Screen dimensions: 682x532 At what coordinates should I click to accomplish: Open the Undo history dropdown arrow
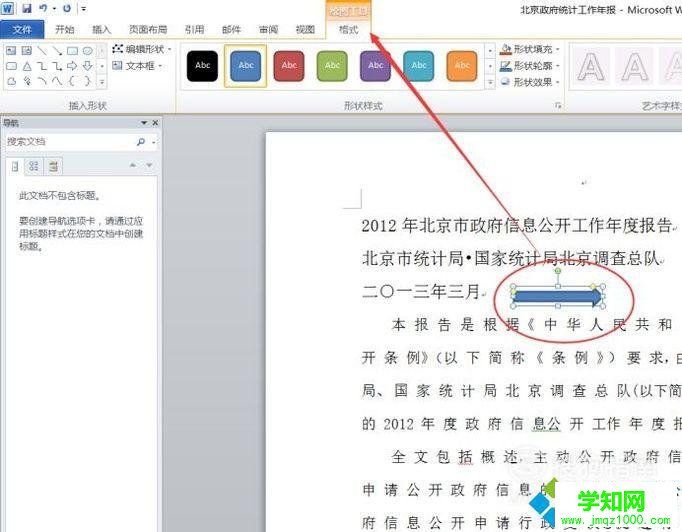coord(54,9)
